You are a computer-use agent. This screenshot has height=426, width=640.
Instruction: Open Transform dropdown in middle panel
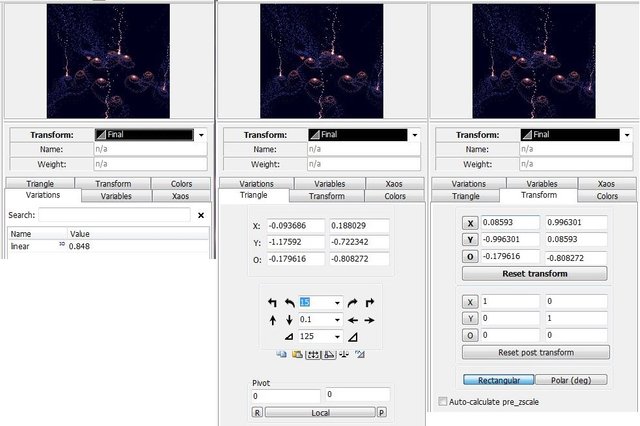tap(415, 135)
